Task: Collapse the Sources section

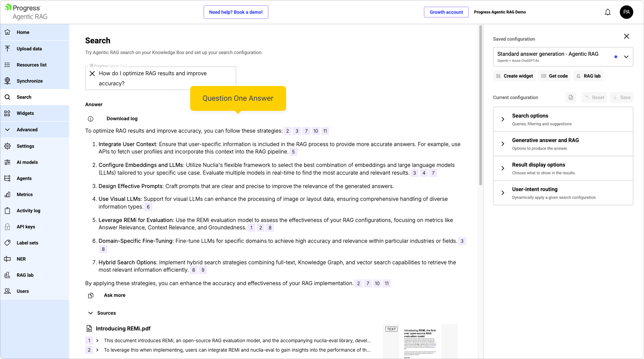Action: pyautogui.click(x=91, y=313)
